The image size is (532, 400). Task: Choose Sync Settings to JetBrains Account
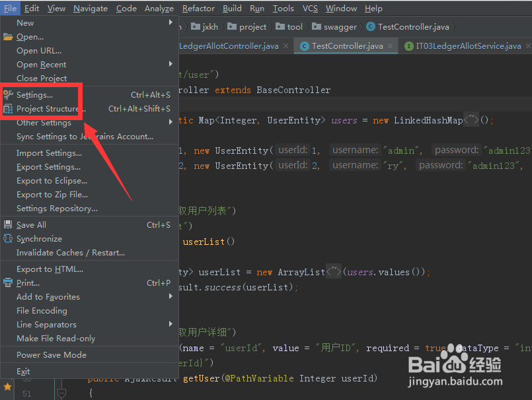[x=90, y=136]
